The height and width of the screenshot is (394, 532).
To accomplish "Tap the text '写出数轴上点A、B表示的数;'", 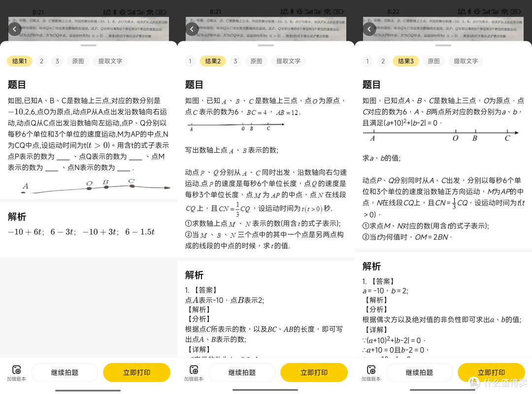I will coord(232,150).
